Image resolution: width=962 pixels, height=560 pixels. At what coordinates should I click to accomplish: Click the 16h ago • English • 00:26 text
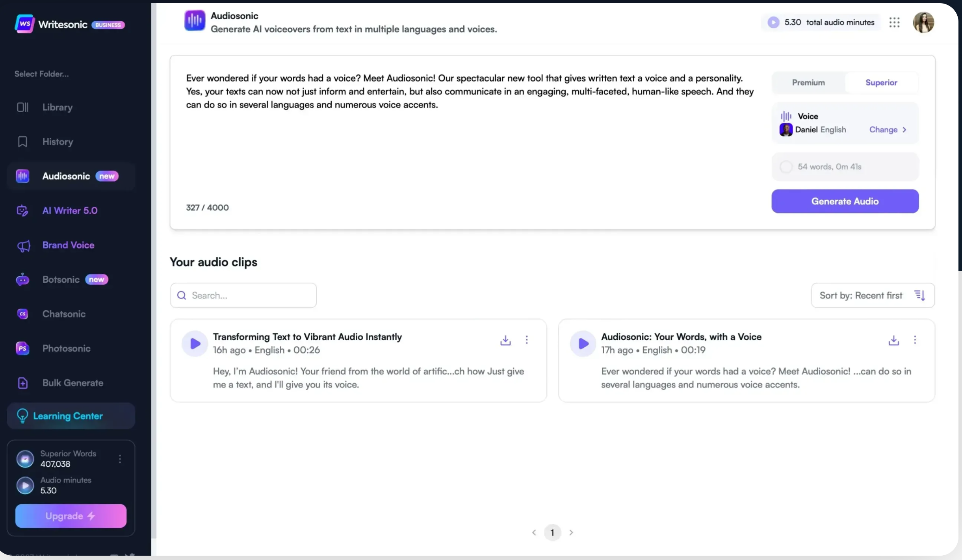pyautogui.click(x=266, y=350)
